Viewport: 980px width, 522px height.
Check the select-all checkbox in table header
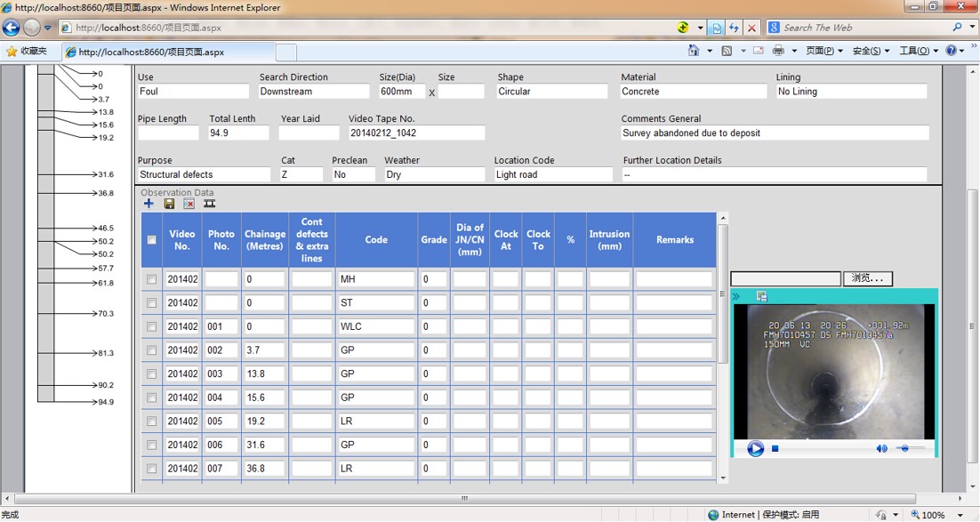click(151, 240)
